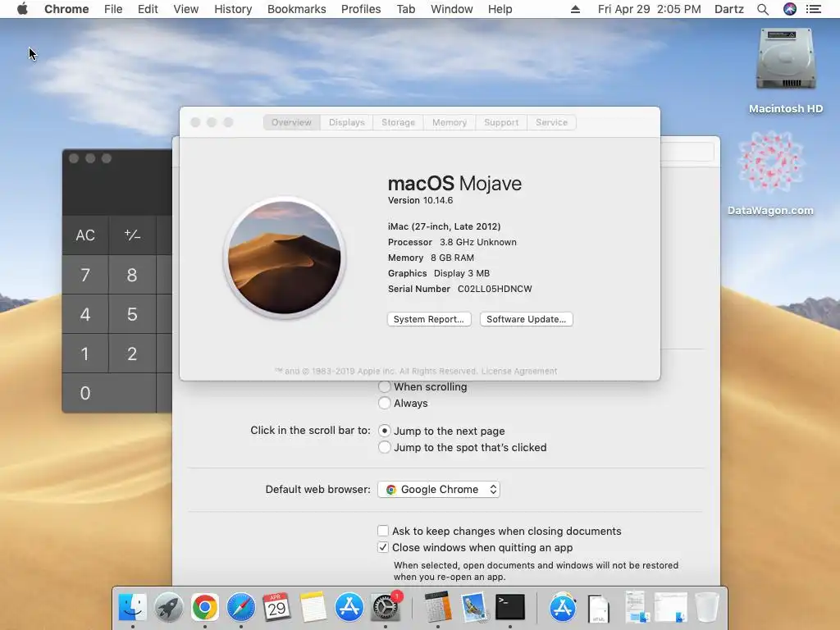Click the Software Update… button
Viewport: 840px width, 630px height.
coord(526,319)
